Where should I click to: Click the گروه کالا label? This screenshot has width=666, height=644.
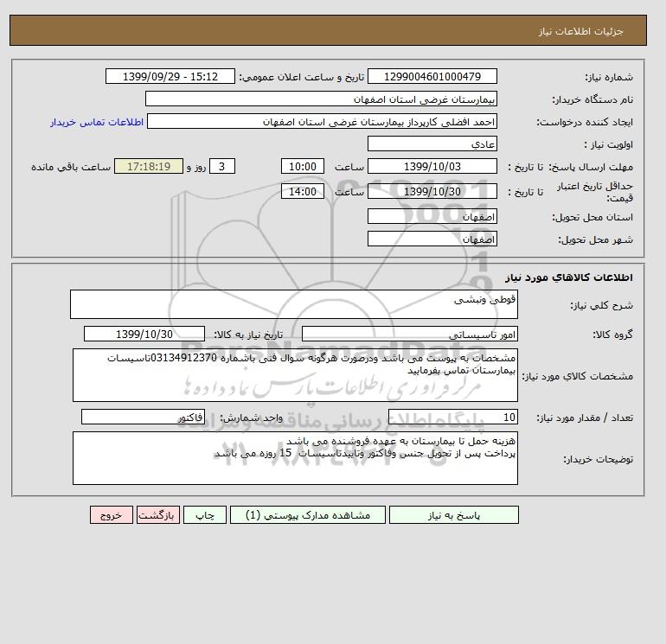coord(613,335)
